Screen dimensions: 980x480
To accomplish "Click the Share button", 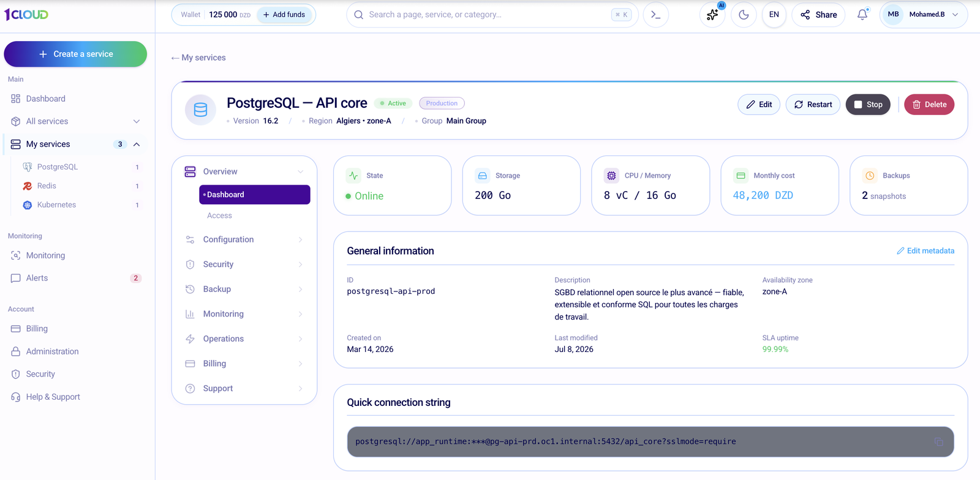I will [818, 15].
